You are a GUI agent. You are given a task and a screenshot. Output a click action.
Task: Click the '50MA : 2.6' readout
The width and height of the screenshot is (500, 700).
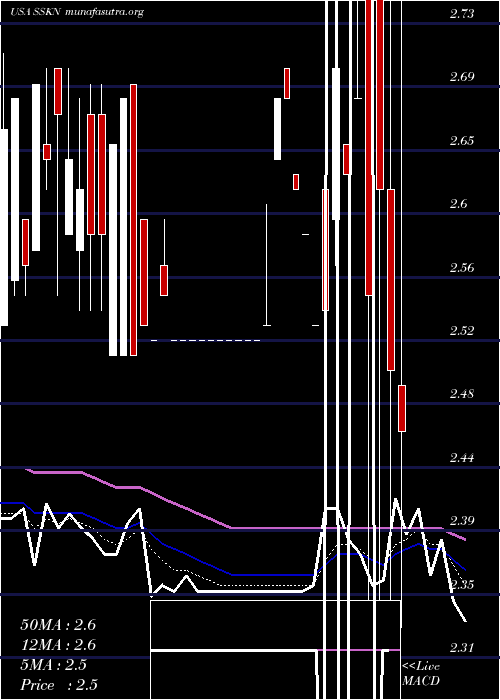coord(58,625)
